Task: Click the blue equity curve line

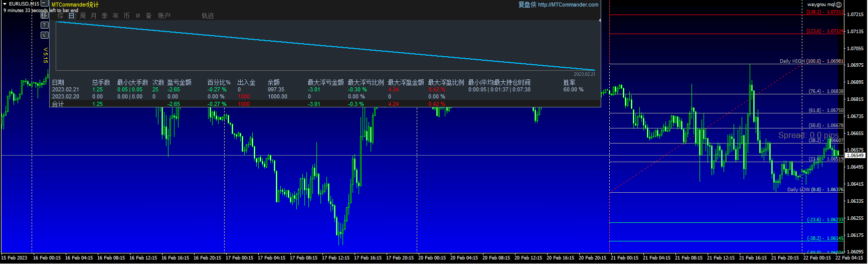Action: point(325,46)
